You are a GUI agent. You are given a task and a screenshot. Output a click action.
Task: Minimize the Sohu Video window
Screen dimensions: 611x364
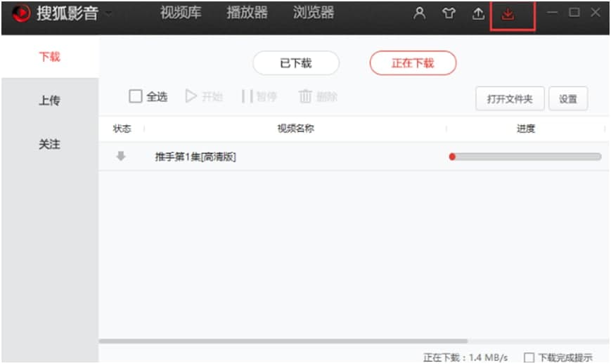click(x=552, y=13)
